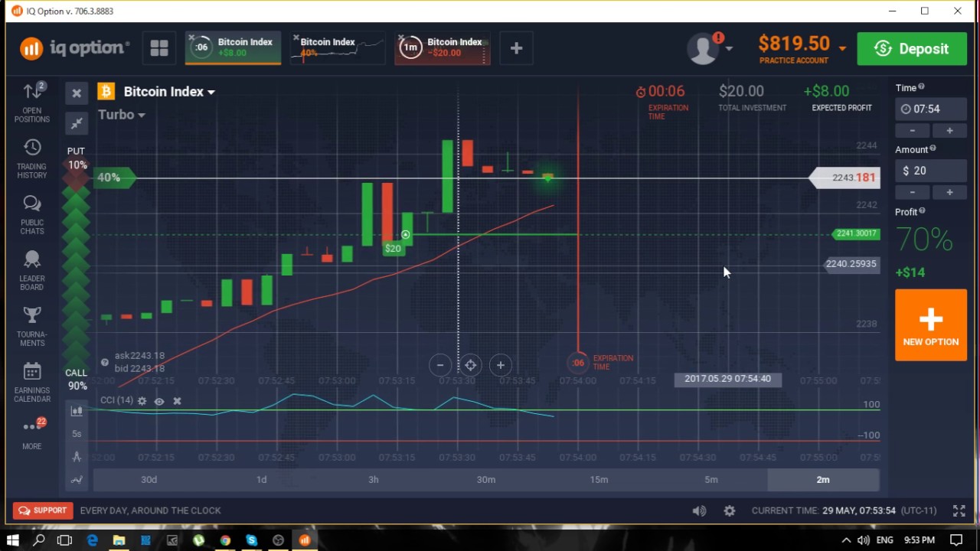Switch to the Bitcoin Index 40% tab
The height and width of the screenshot is (551, 980).
[x=338, y=48]
